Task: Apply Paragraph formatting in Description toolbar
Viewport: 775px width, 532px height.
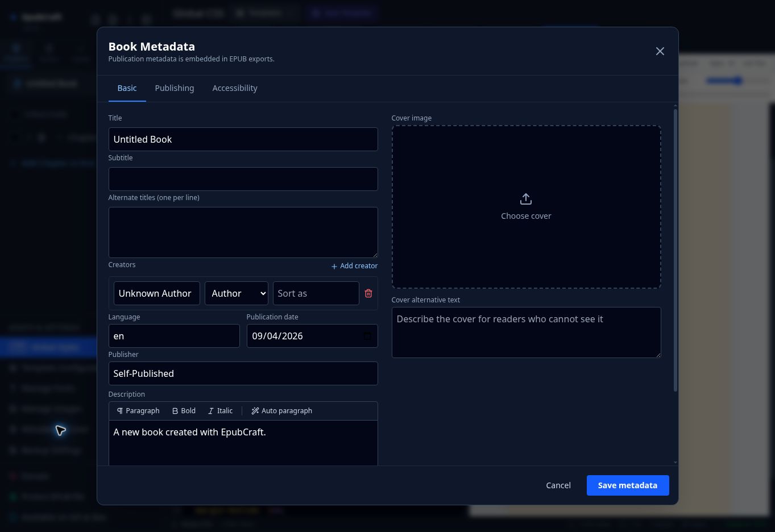Action: 138,411
